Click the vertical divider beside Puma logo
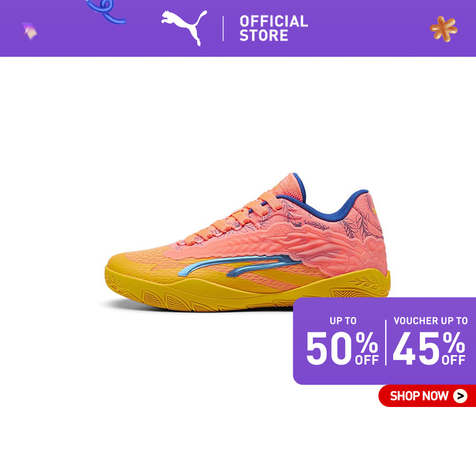This screenshot has width=476, height=476. 223,29
